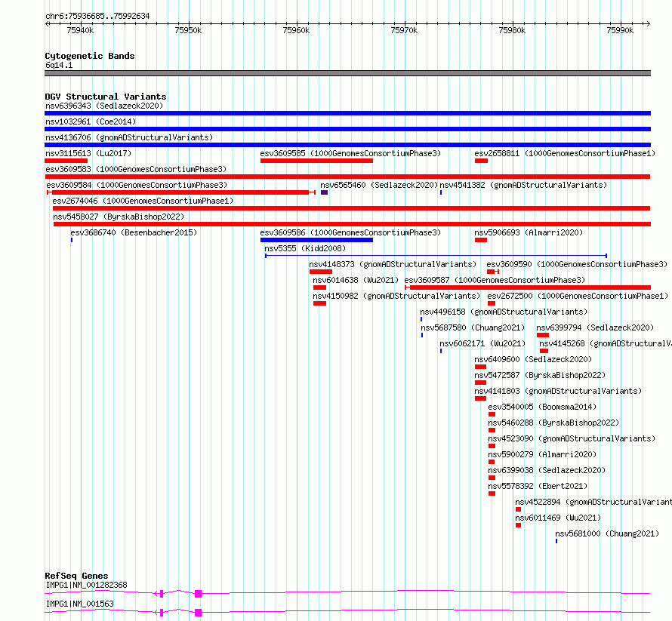Screen dimensions: 672x621
Task: Select nsv5900279 (Almarri2020) label
Action: pyautogui.click(x=542, y=454)
